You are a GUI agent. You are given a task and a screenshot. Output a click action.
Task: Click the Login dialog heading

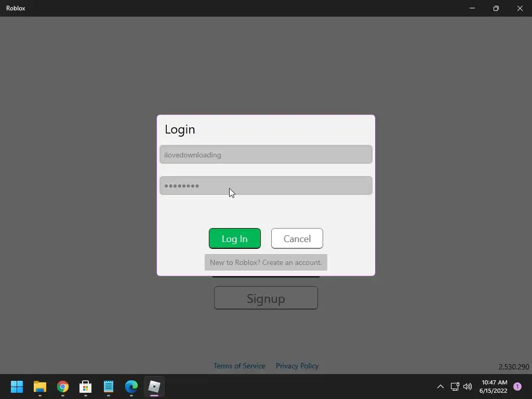click(x=180, y=129)
